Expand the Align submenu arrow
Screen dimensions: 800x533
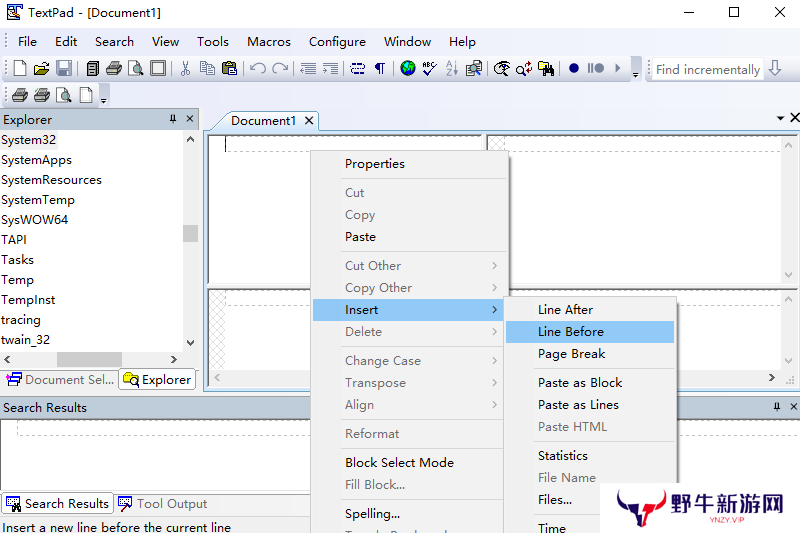click(494, 404)
